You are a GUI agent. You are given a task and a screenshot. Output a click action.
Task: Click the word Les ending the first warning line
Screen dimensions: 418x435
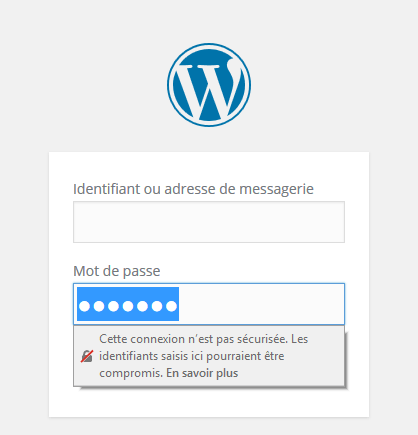[299, 339]
